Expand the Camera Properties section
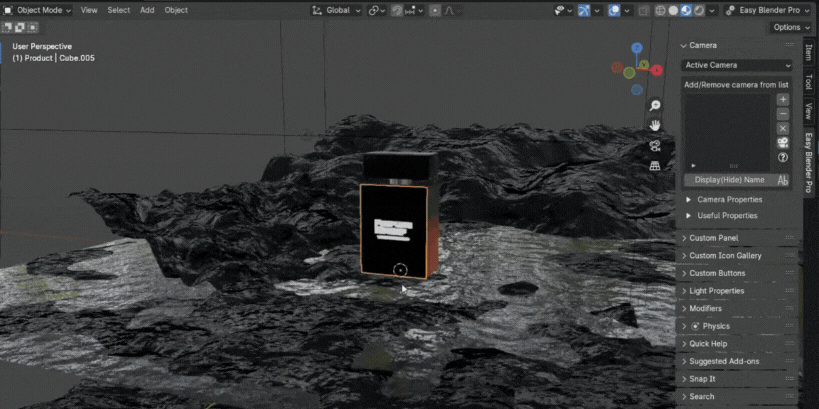Viewport: 819px width, 409px height. (x=729, y=199)
